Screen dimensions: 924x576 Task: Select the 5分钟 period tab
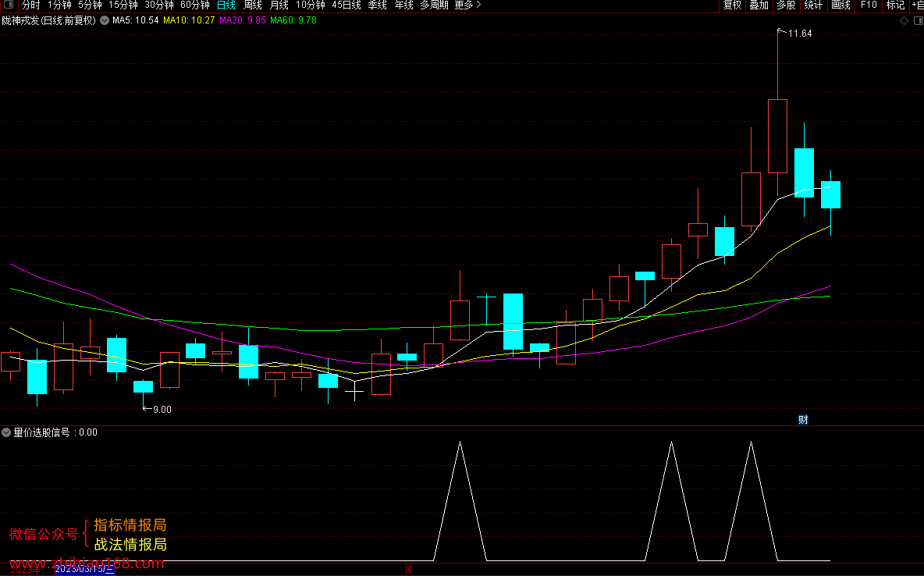point(91,5)
